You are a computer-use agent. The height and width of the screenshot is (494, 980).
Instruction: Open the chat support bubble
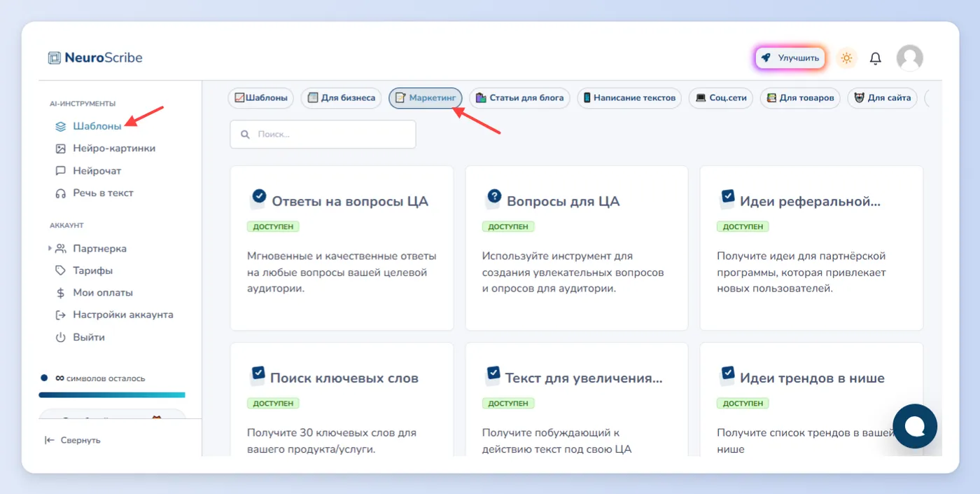[x=915, y=426]
